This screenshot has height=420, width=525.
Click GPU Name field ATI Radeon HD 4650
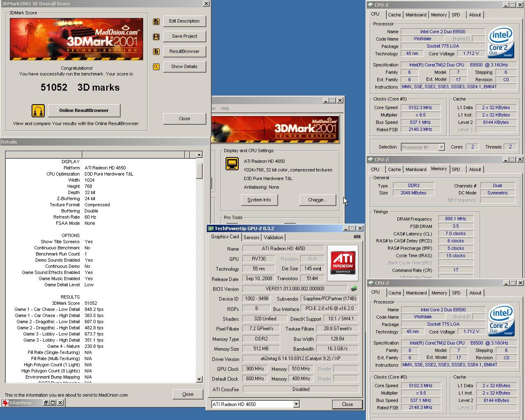283,249
